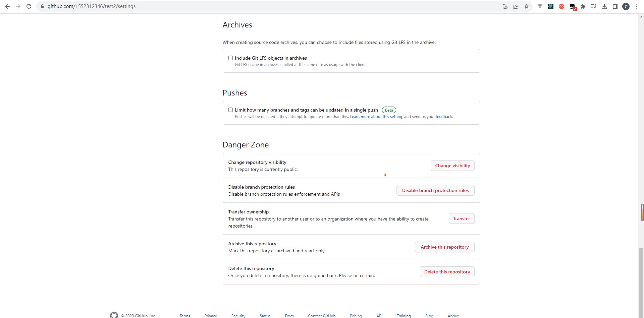Toggle the browser side panel
The height and width of the screenshot is (318, 644).
[x=615, y=6]
